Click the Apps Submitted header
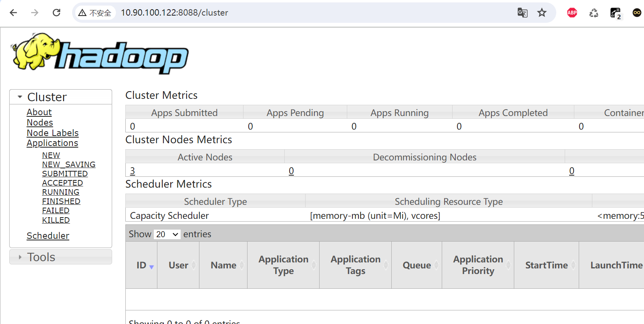644x324 pixels. pos(185,113)
